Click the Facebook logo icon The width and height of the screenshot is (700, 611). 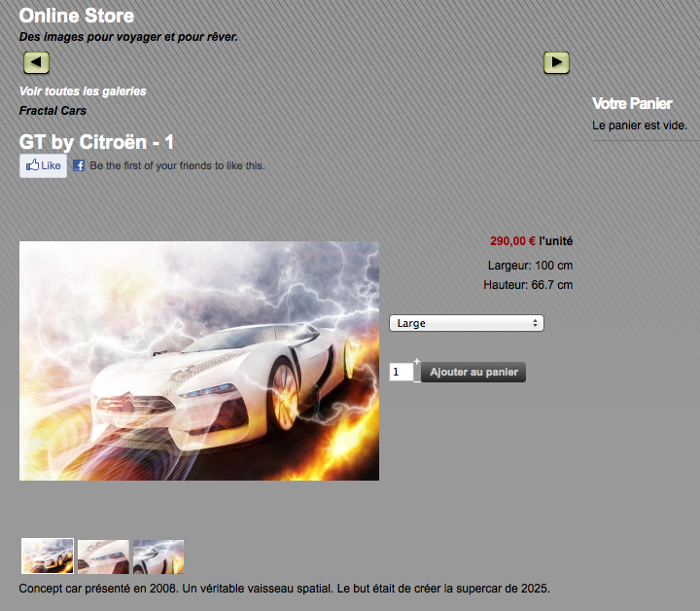(79, 165)
